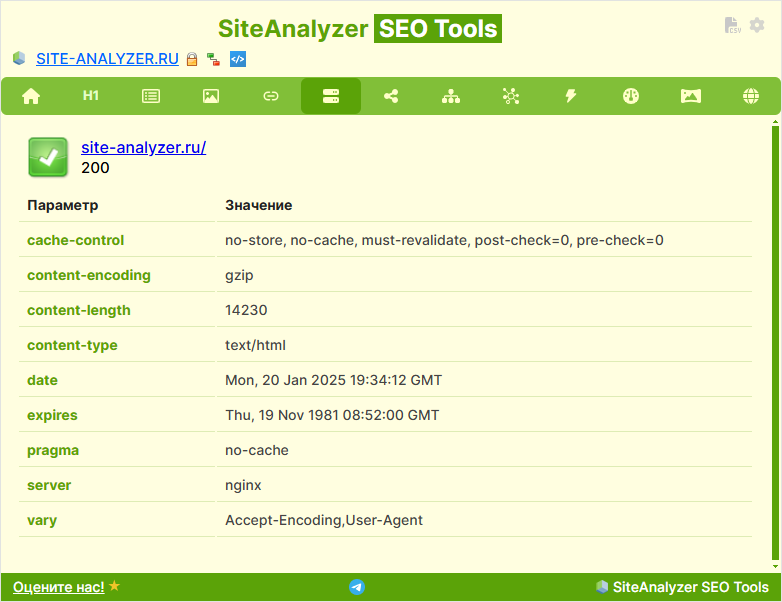Click the content-type parameter
This screenshot has width=782, height=602.
(x=72, y=345)
